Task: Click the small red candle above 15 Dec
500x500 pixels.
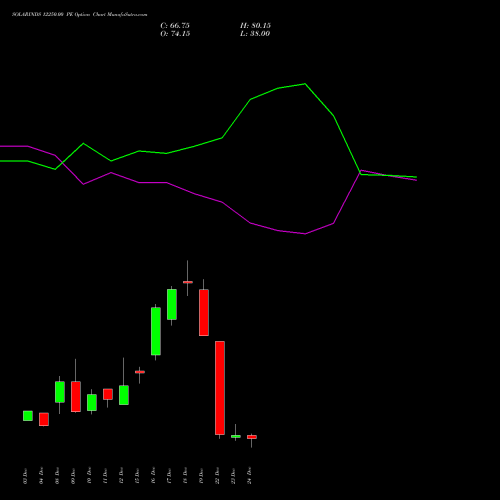Action: click(140, 372)
